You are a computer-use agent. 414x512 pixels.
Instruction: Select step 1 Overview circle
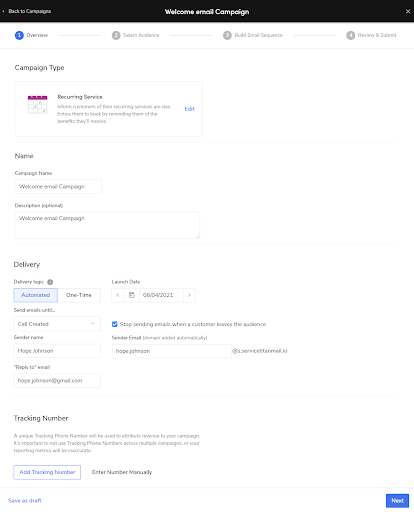tap(19, 35)
